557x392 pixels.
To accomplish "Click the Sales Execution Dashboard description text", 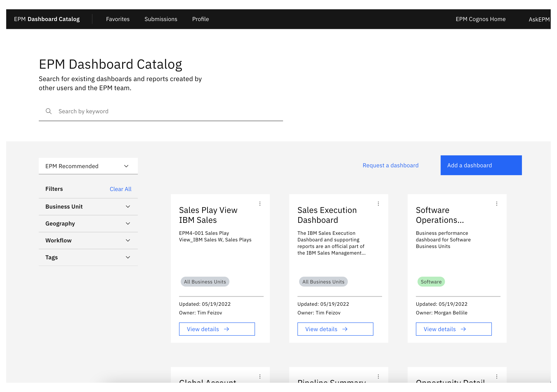I will tap(331, 243).
